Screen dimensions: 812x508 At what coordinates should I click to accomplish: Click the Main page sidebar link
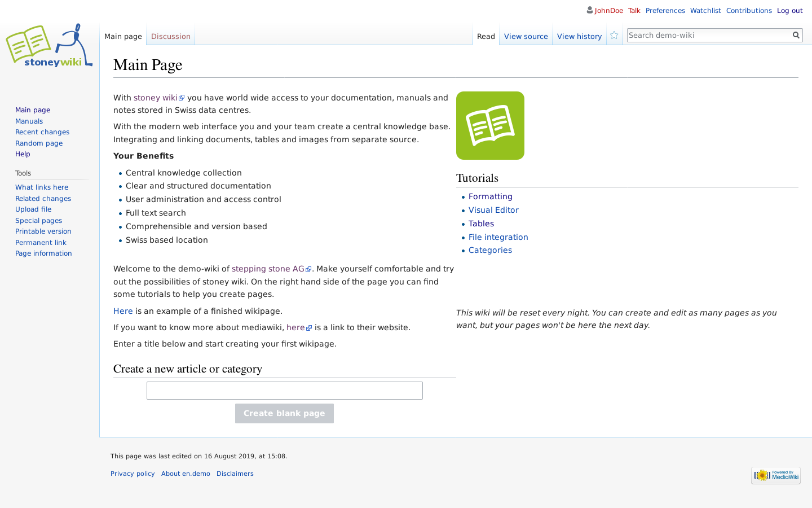pos(33,110)
